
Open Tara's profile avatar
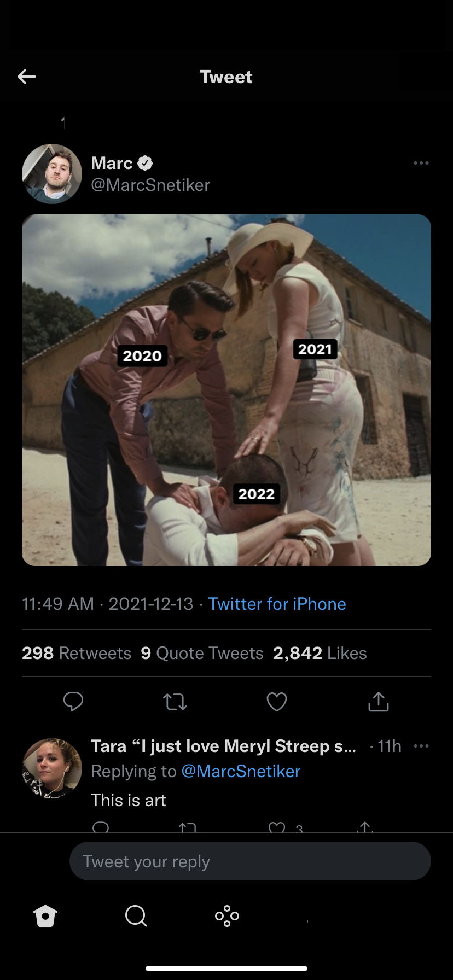click(52, 768)
